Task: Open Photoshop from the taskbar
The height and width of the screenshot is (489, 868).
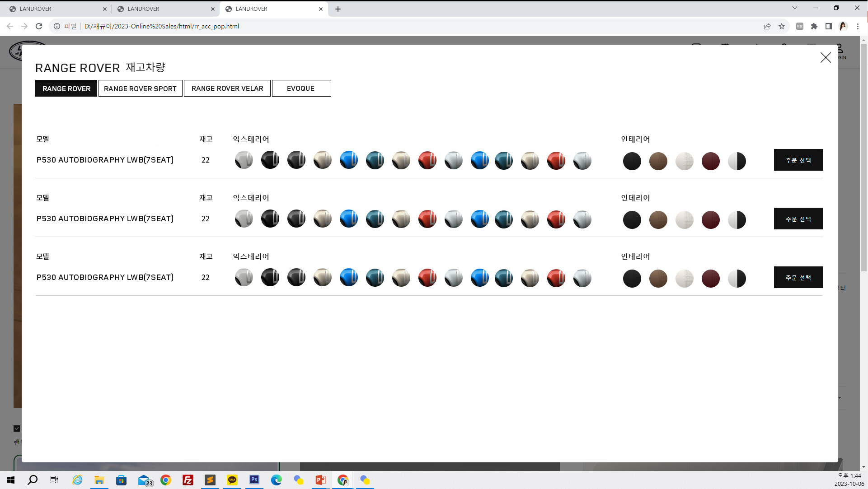Action: pos(254,480)
